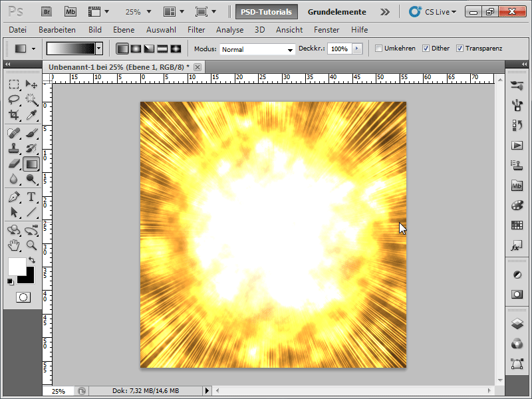Choose diamond gradient style
This screenshot has height=399, width=532.
pos(176,49)
